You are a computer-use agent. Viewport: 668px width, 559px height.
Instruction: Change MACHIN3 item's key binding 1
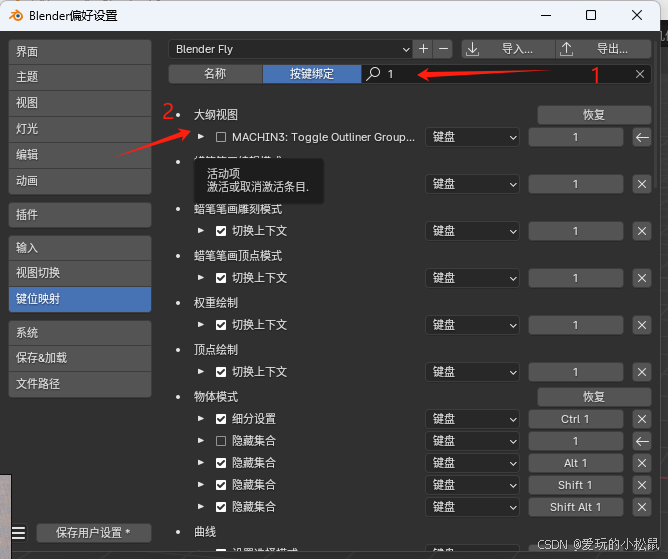576,137
